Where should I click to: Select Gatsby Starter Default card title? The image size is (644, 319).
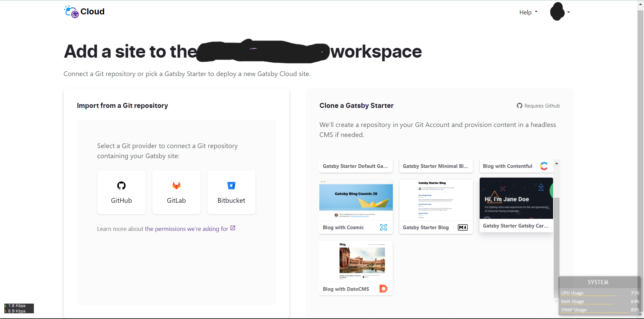(x=355, y=166)
